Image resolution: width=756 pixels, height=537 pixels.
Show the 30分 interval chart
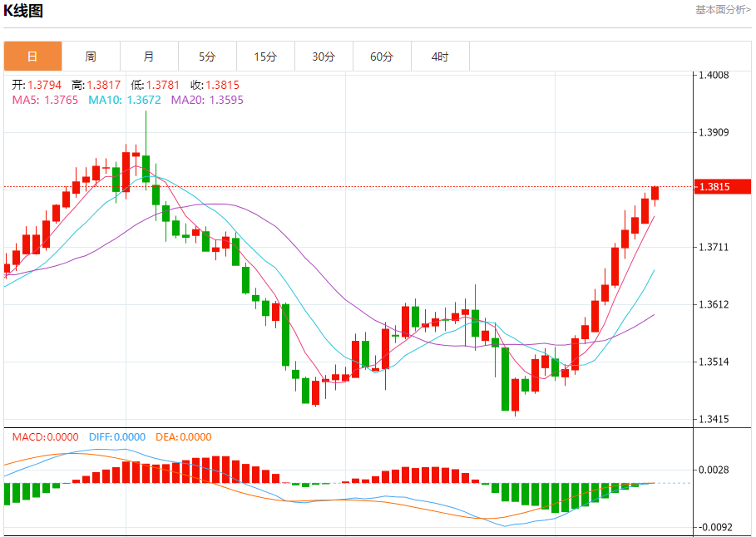324,57
